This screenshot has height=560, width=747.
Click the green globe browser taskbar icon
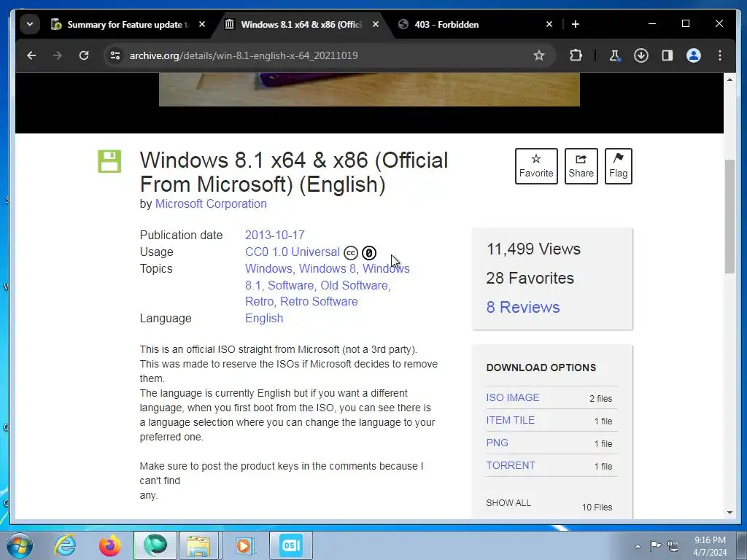(x=155, y=545)
